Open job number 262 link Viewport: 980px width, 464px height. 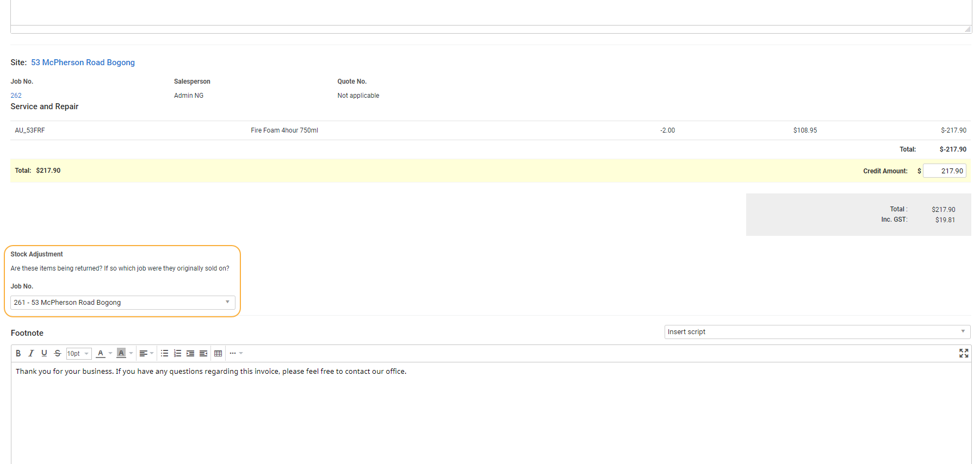point(16,96)
